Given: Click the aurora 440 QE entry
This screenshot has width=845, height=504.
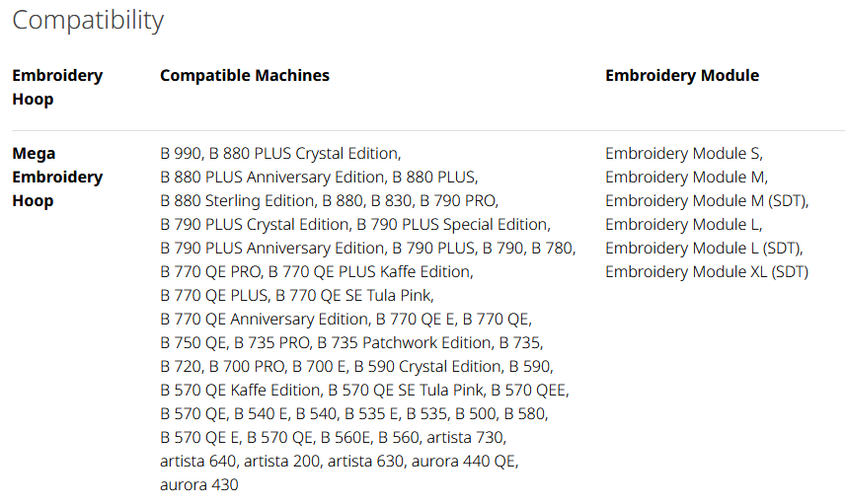Looking at the screenshot, I should [x=464, y=462].
